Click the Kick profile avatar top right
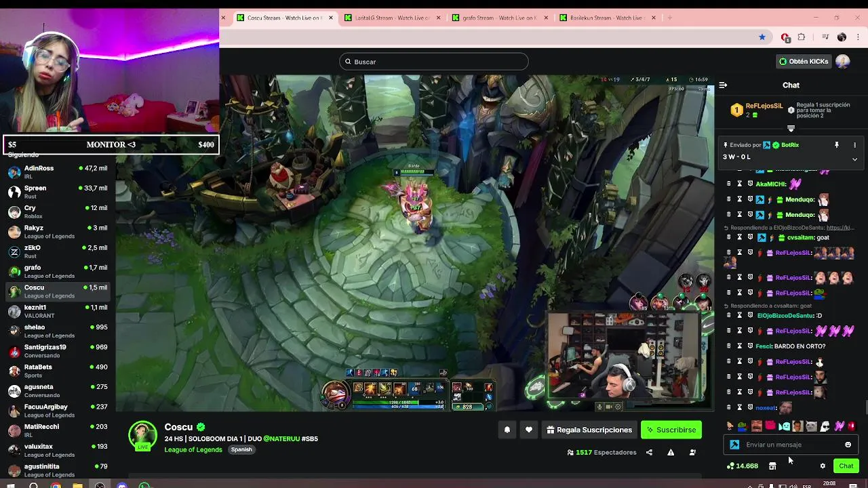The height and width of the screenshot is (488, 868). click(x=842, y=62)
